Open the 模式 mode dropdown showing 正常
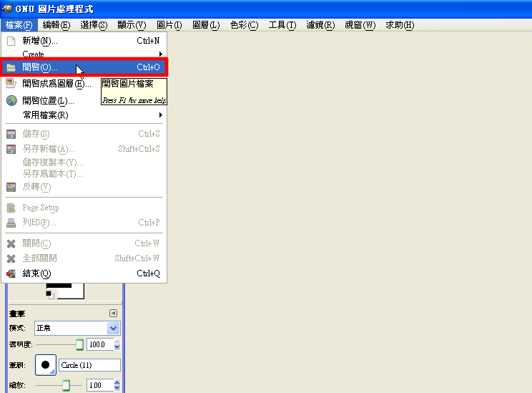 pos(77,328)
